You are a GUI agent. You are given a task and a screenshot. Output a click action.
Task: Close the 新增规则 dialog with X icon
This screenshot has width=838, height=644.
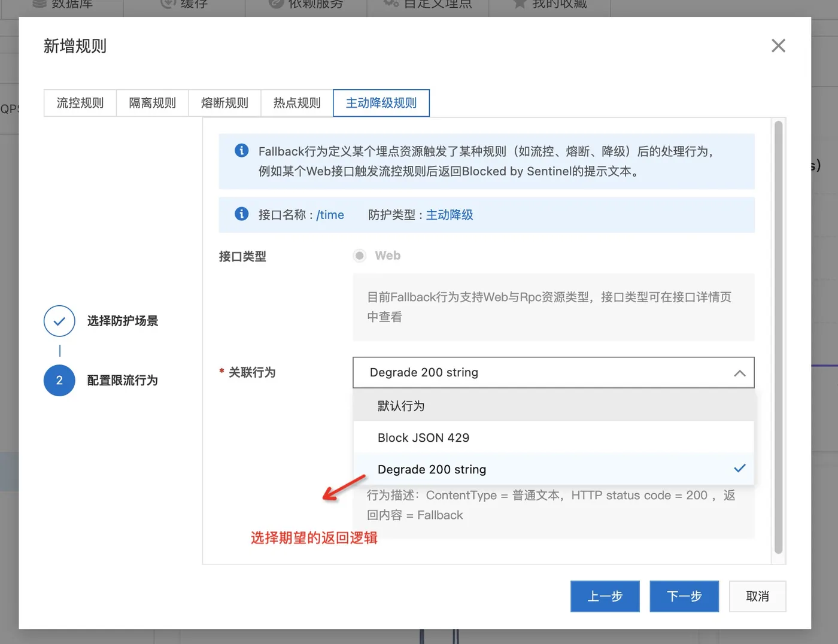(x=778, y=45)
